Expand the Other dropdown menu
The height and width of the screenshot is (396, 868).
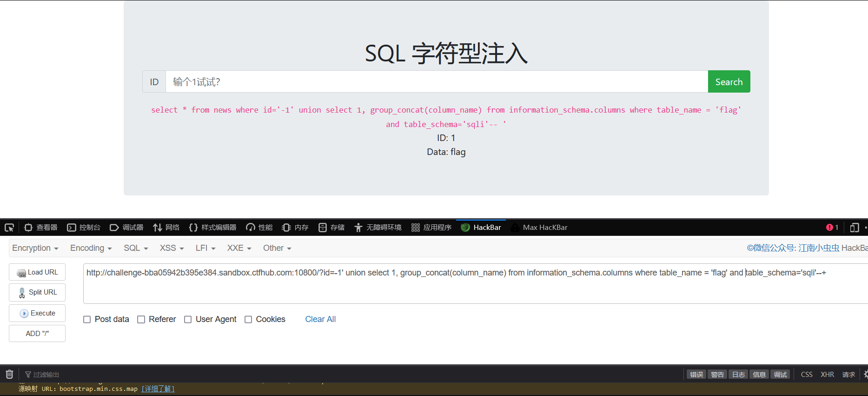(277, 248)
